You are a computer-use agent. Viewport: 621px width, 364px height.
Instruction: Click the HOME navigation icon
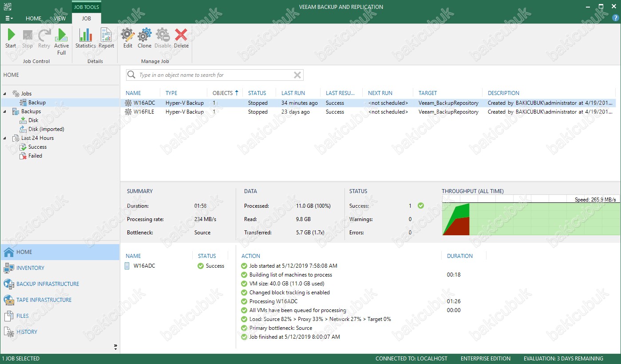9,252
